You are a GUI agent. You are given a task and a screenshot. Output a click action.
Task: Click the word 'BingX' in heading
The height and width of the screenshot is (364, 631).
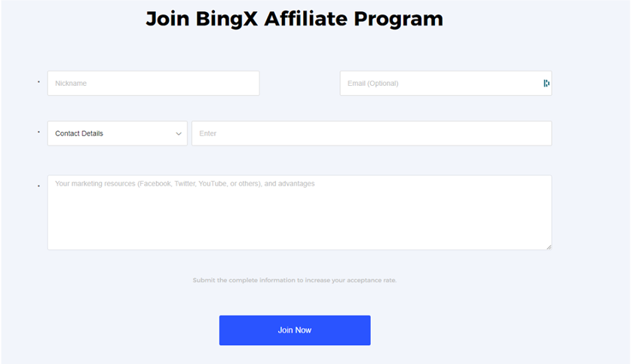point(227,19)
